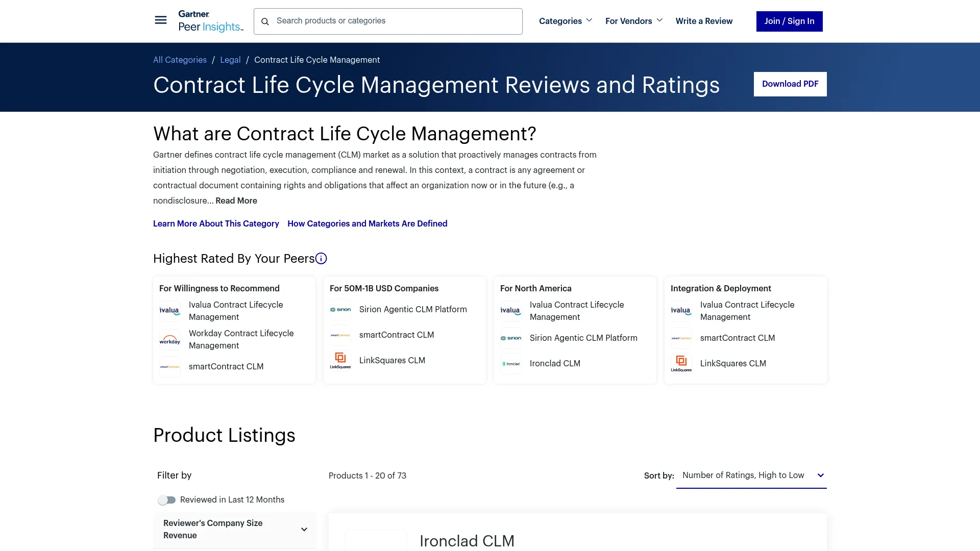Expand the Categories menu
This screenshot has width=980, height=551.
[x=566, y=21]
